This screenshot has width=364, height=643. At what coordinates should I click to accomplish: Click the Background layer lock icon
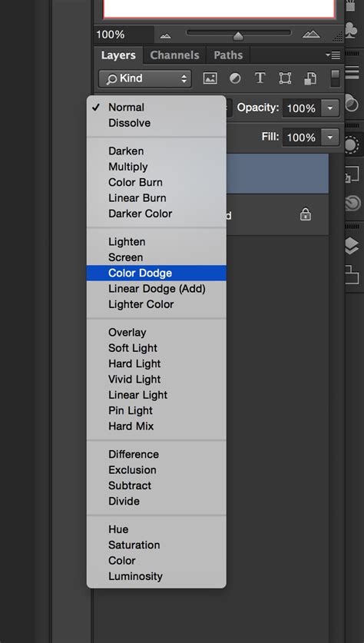click(x=306, y=214)
